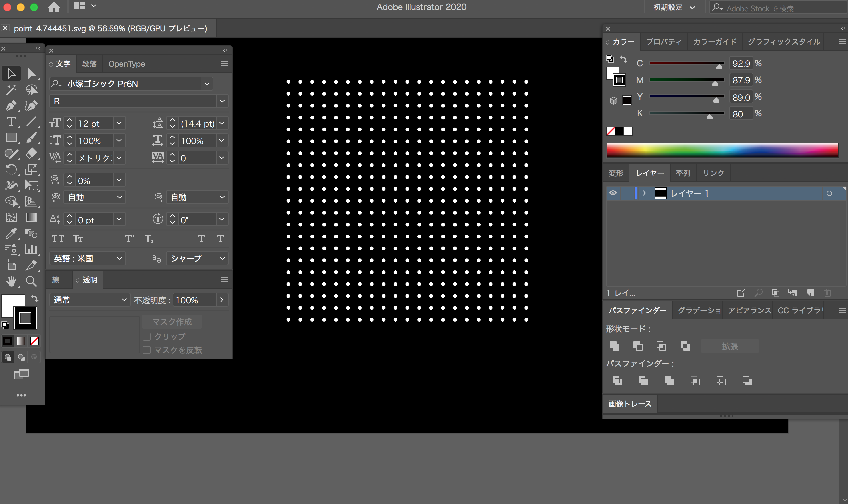Viewport: 848px width, 504px height.
Task: Click the C cyan slider
Action: (687, 64)
